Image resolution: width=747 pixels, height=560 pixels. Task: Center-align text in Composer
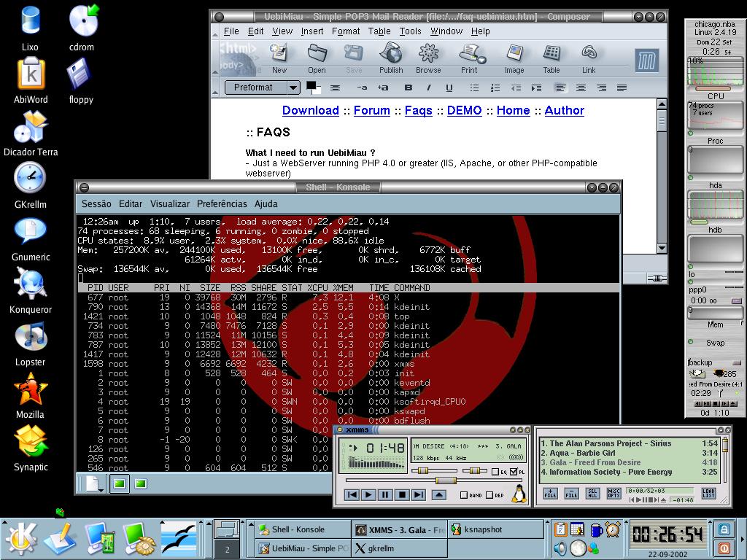pyautogui.click(x=581, y=87)
